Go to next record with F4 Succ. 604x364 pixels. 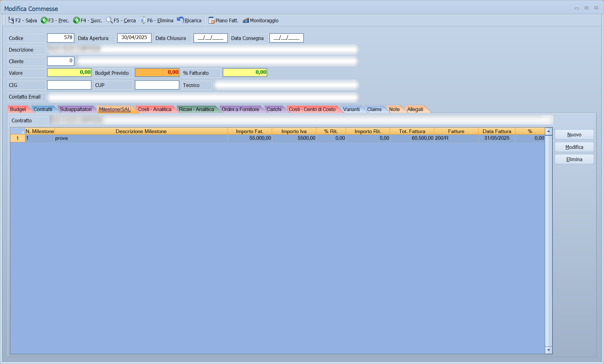76,20
